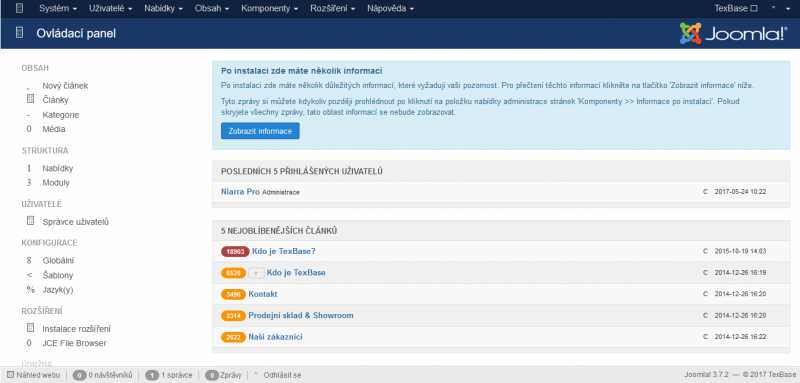Expand the Komponenty menu
The width and height of the screenshot is (800, 383).
(269, 9)
